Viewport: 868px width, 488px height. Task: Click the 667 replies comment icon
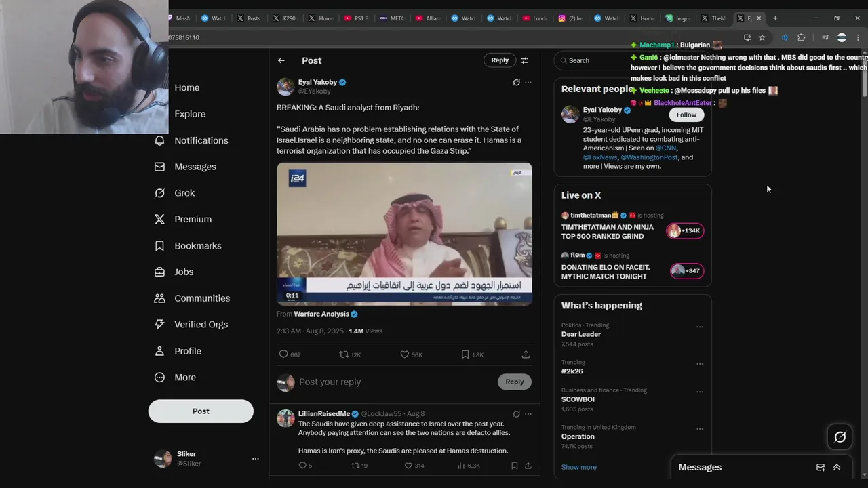click(283, 354)
